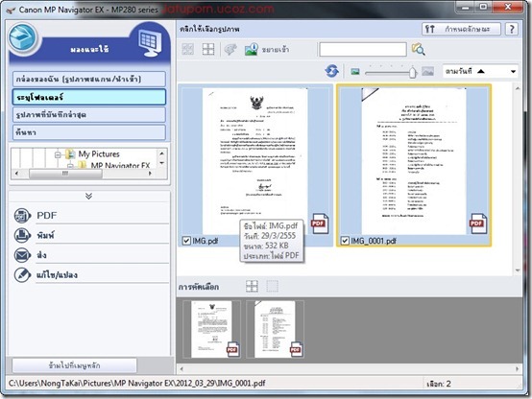
Task: Click the search text input field
Action: coord(363,50)
